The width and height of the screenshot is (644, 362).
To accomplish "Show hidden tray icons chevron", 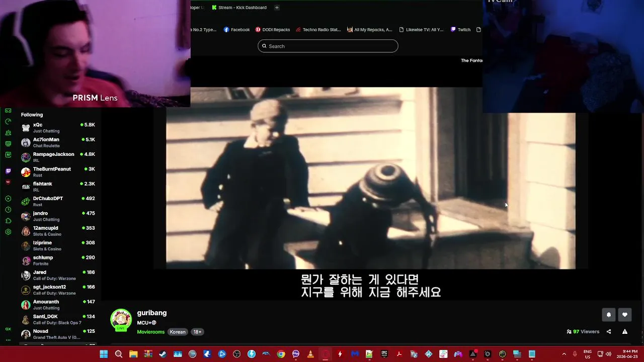I will tap(564, 354).
